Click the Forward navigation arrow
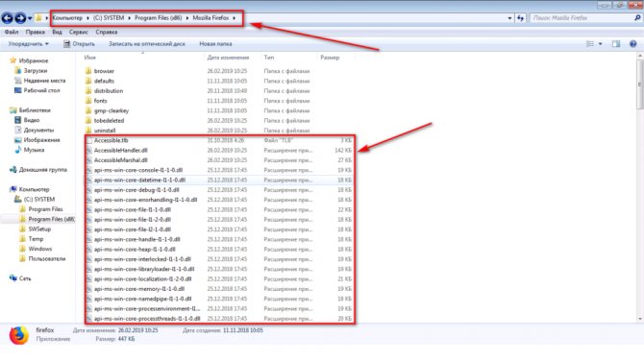The image size is (644, 362). click(x=20, y=18)
